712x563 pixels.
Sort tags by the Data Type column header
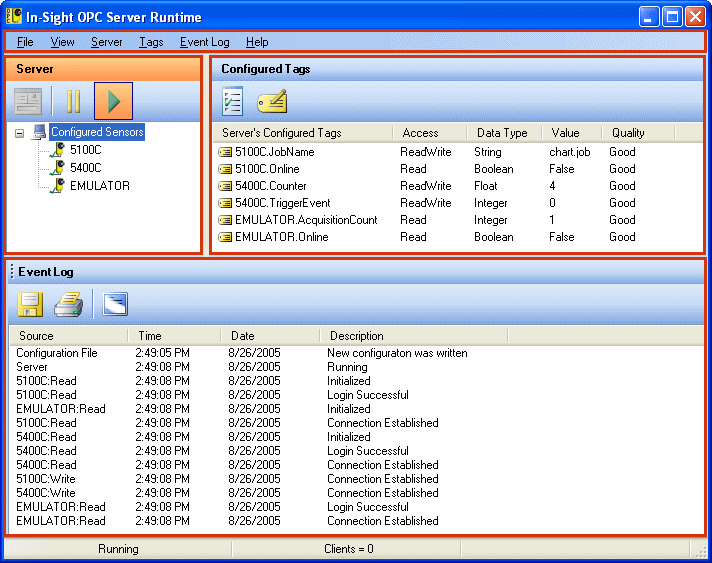(502, 133)
